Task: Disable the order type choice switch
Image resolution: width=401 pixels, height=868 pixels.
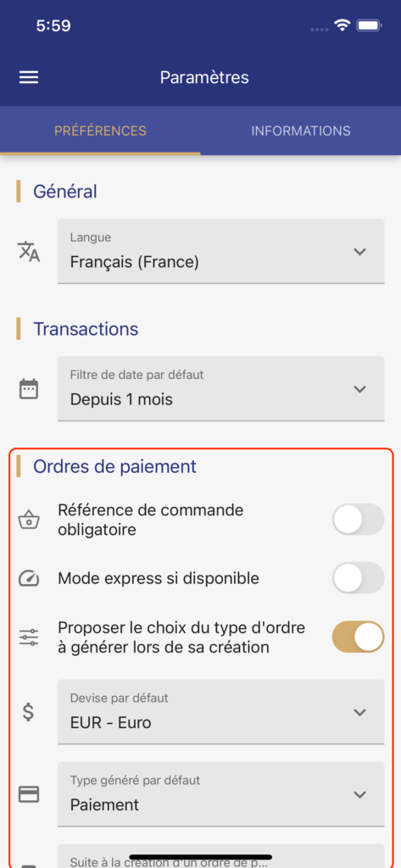Action: pos(358,637)
